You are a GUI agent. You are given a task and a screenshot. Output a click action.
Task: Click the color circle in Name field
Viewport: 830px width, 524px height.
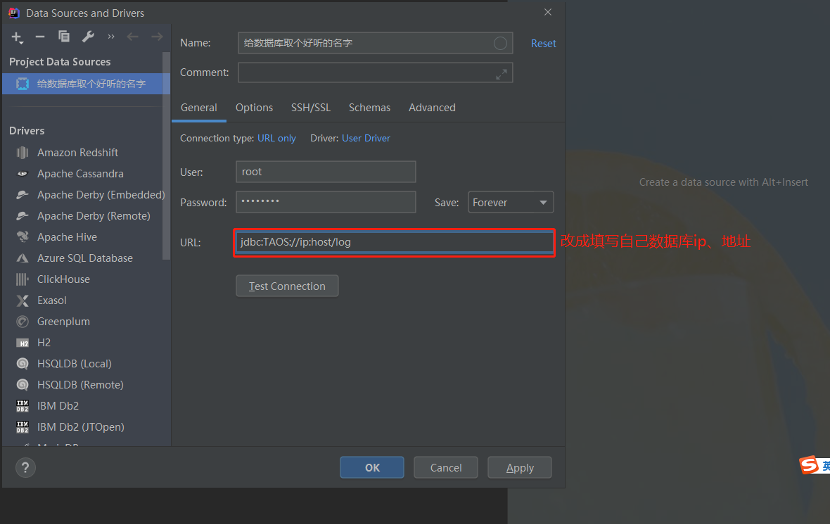tap(500, 43)
